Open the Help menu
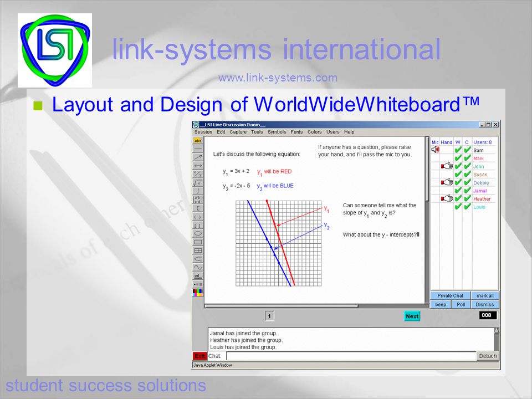This screenshot has width=532, height=399. click(x=349, y=132)
